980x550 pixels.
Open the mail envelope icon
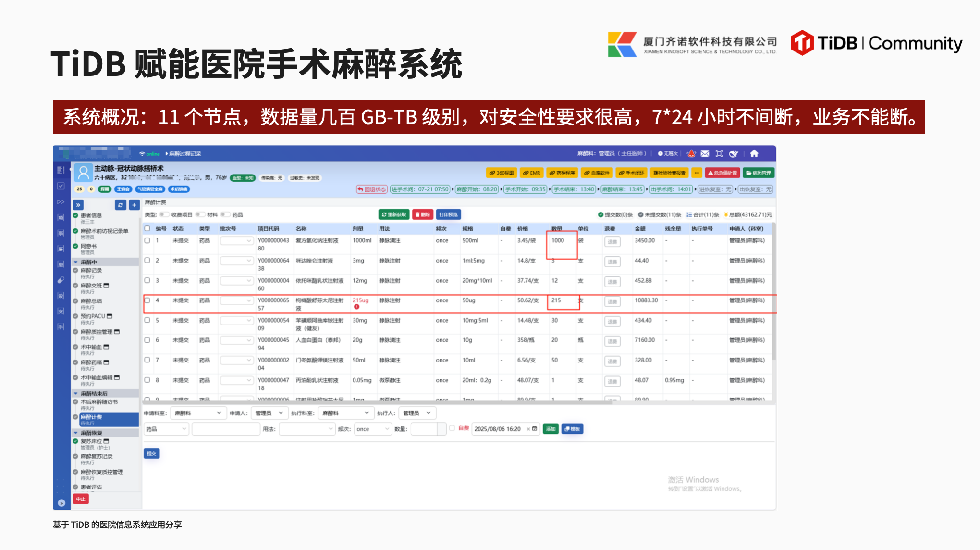click(x=705, y=153)
